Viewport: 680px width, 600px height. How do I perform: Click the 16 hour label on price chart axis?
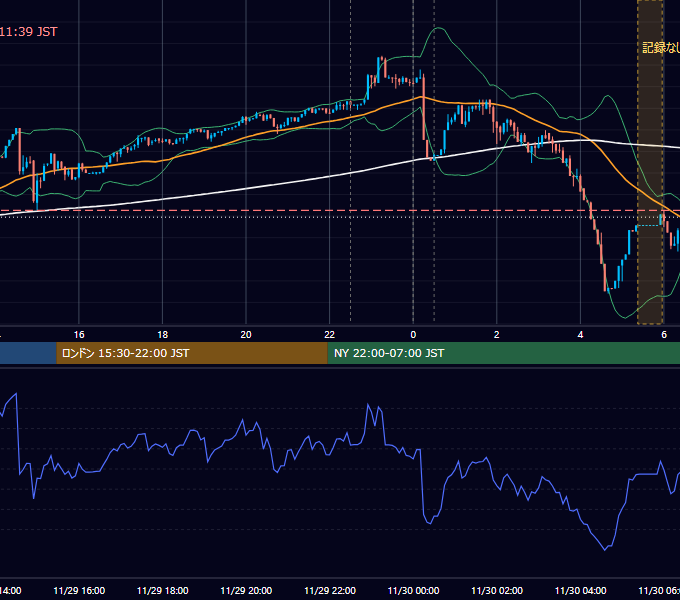(x=79, y=335)
